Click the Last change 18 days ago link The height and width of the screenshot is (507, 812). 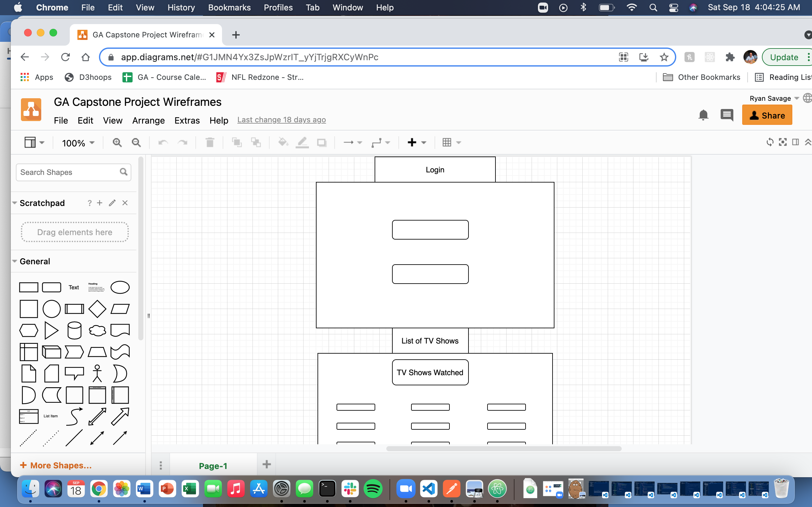281,120
